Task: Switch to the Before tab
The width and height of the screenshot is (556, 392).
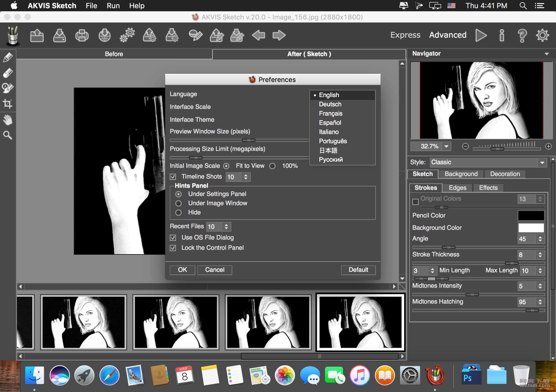Action: [x=114, y=54]
